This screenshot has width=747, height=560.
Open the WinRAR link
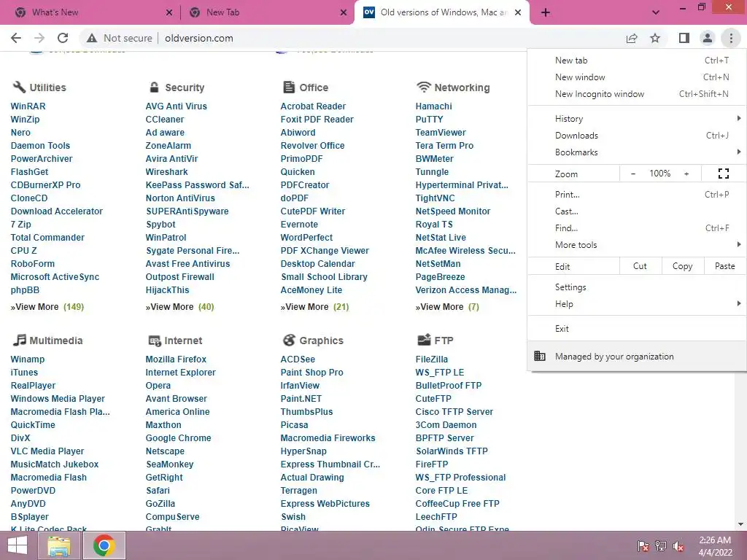coord(28,106)
